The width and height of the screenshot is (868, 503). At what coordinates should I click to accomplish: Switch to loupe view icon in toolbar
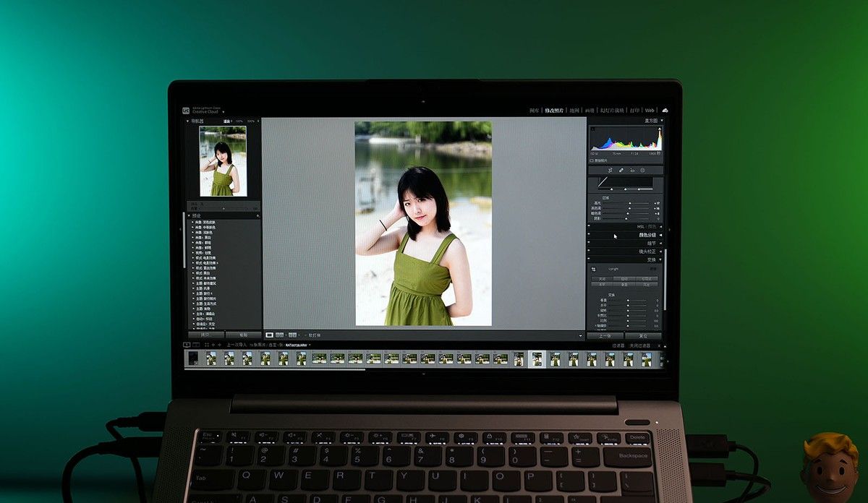click(269, 335)
